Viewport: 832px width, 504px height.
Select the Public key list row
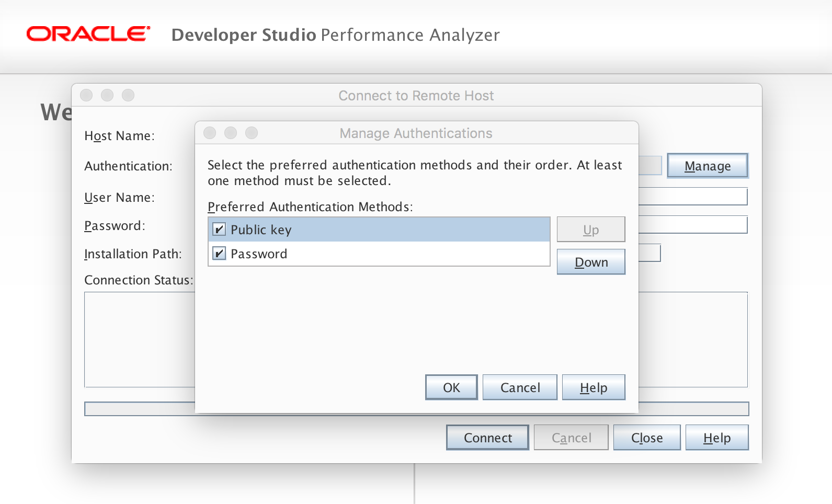(x=379, y=230)
